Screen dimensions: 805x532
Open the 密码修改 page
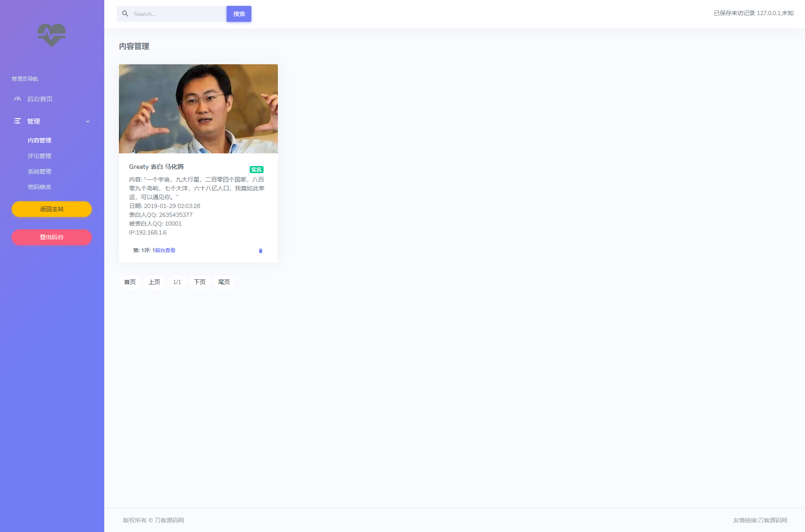[x=39, y=187]
